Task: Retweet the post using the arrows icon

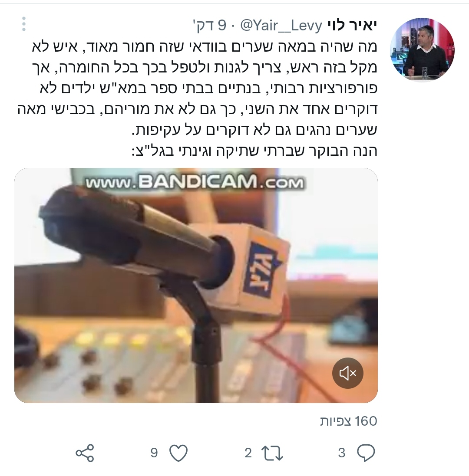Action: (272, 453)
